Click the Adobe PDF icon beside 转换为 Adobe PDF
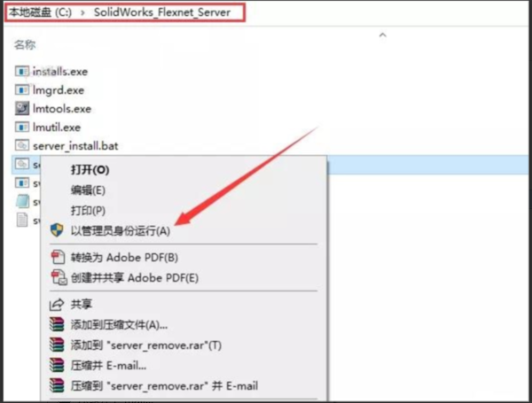Image resolution: width=532 pixels, height=403 pixels. click(57, 258)
